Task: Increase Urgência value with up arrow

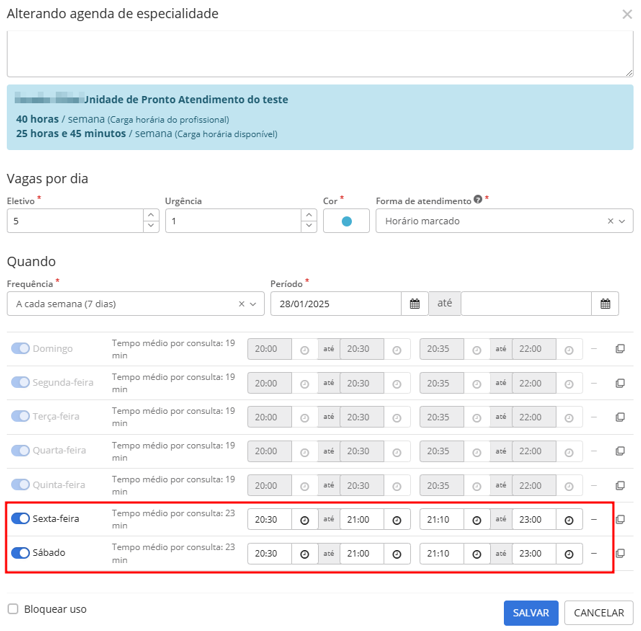Action: 309,215
